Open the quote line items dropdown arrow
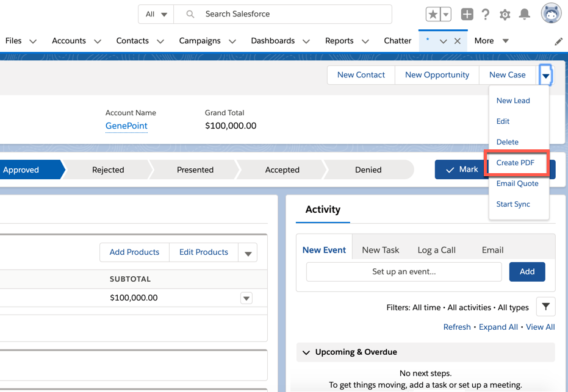The image size is (568, 392). 248,252
